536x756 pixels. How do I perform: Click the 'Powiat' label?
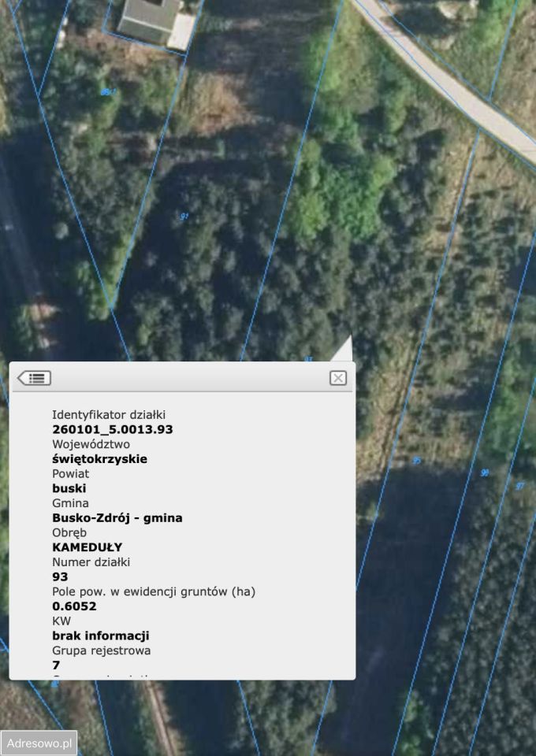click(x=70, y=473)
